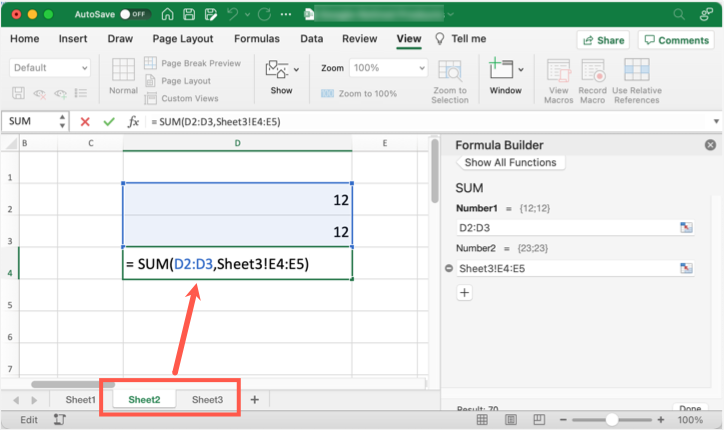Viewport: 724px width, 430px height.
Task: Select Normal workbook view in ribbon
Action: (123, 74)
